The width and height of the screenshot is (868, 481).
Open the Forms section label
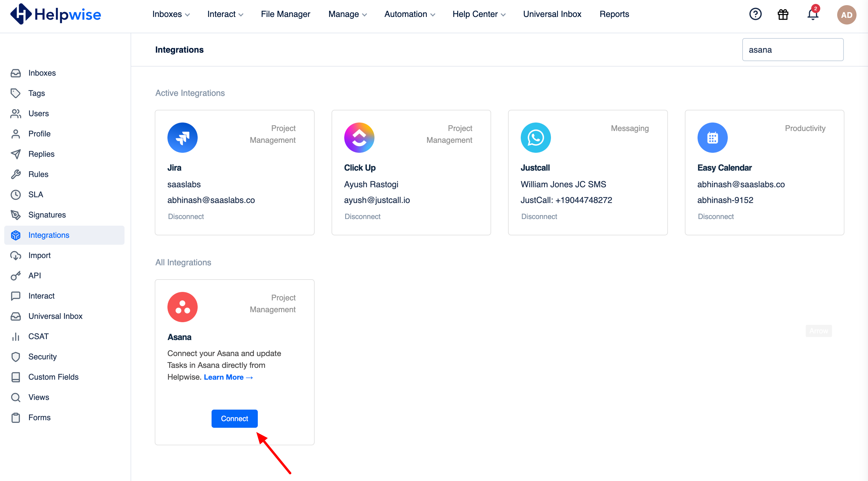tap(39, 417)
